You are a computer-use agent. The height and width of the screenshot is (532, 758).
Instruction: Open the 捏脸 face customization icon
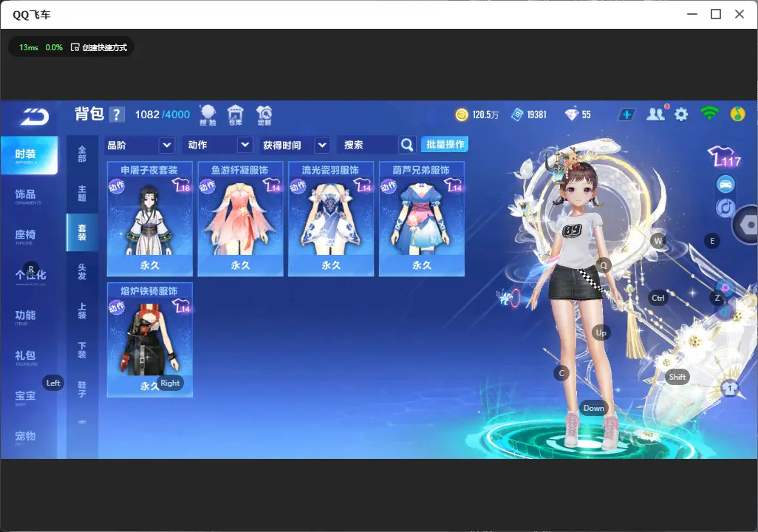[x=208, y=115]
